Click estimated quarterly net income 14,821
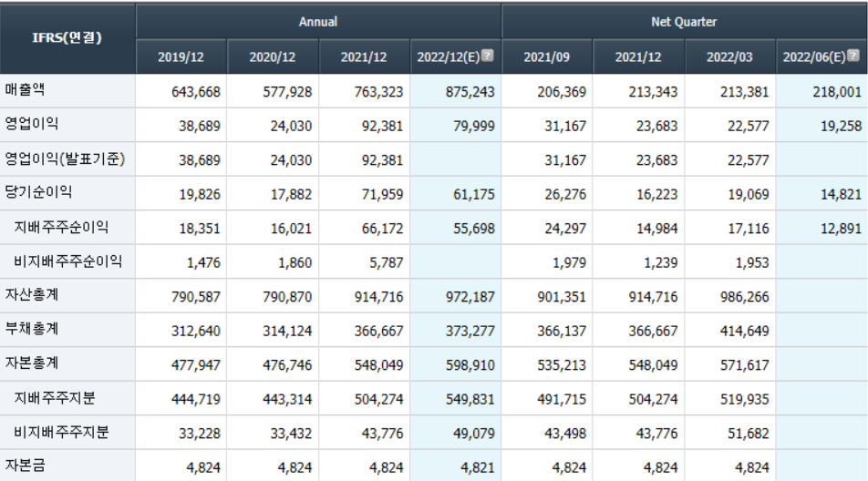The height and width of the screenshot is (481, 868). pos(841,195)
